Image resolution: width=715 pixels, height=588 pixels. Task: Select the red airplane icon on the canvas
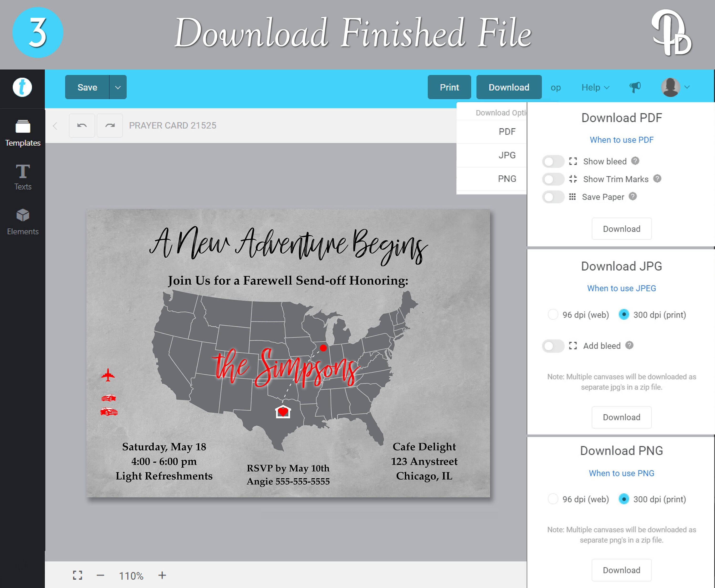pos(108,375)
